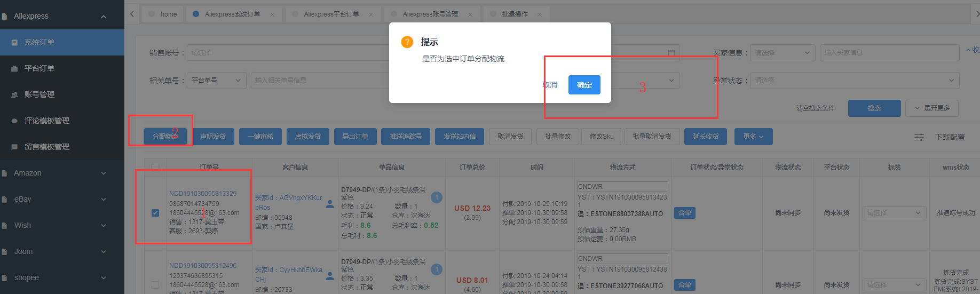Click the column settings sliders icon

(919, 137)
